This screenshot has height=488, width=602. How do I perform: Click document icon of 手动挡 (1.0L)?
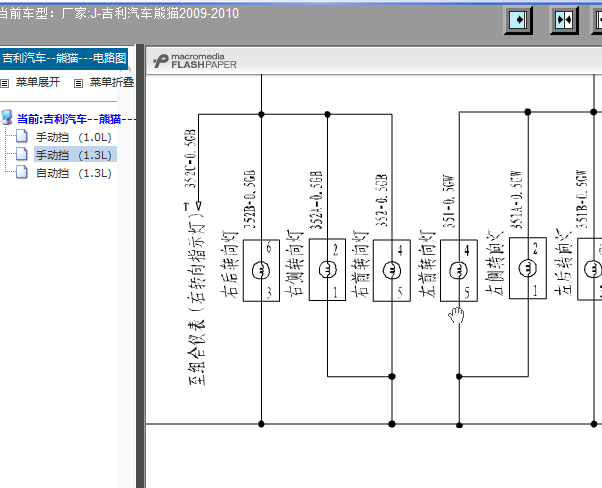pyautogui.click(x=22, y=136)
